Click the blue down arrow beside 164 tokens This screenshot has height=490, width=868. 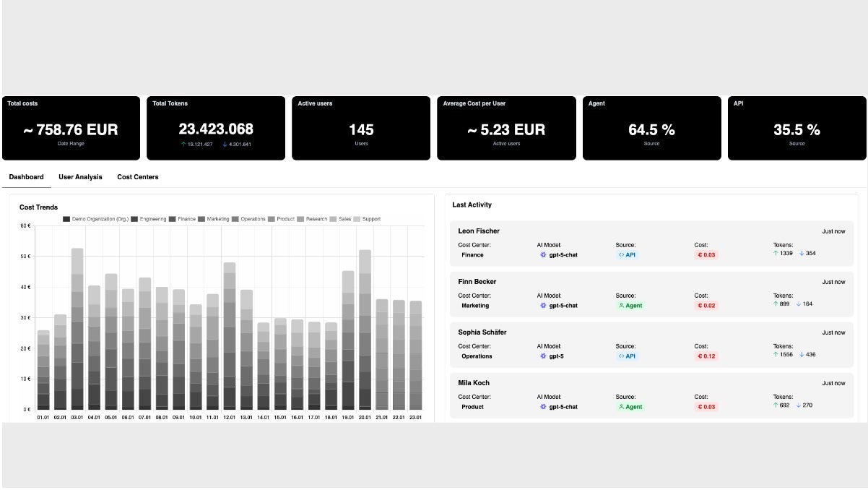[x=799, y=304]
